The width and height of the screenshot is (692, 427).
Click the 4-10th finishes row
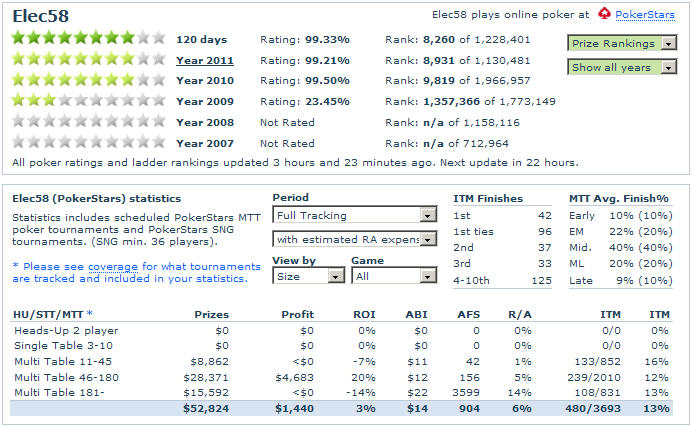coord(502,281)
